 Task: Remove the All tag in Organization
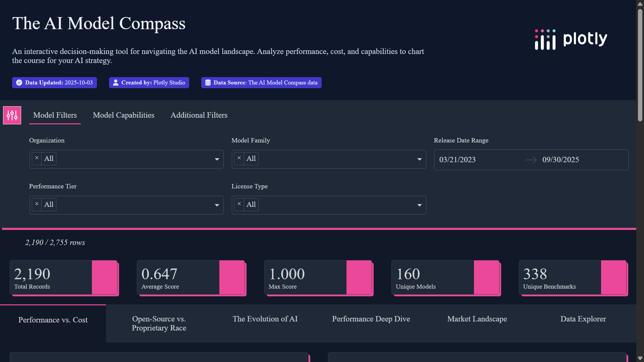click(37, 158)
